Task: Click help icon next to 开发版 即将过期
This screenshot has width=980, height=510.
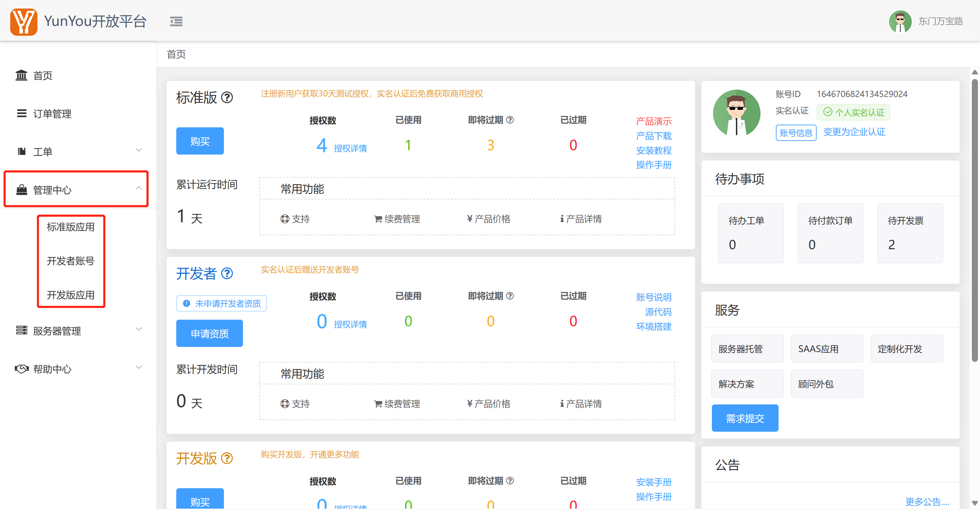Action: (510, 481)
